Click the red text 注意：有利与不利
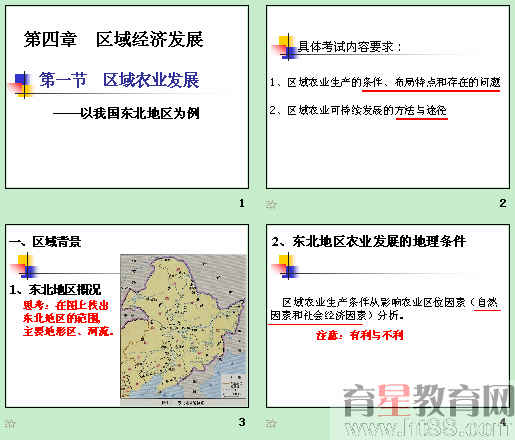Screen dimensions: 515x440 click(360, 335)
